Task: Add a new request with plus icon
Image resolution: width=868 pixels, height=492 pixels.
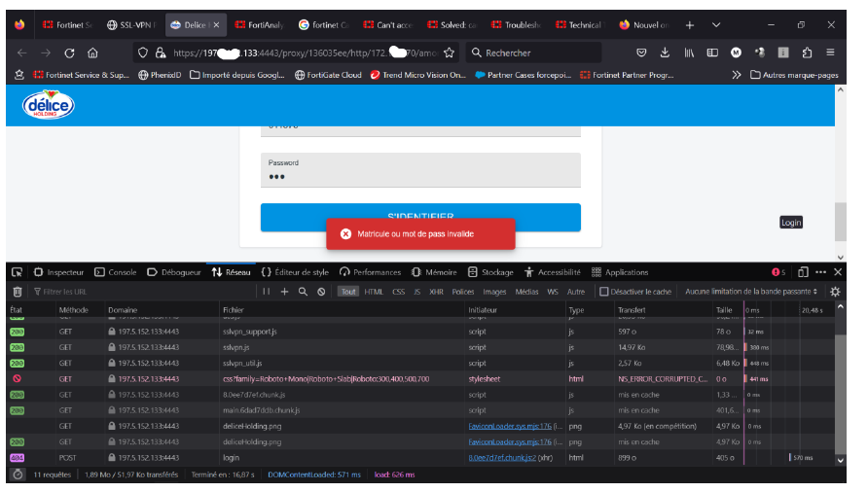Action: point(284,292)
